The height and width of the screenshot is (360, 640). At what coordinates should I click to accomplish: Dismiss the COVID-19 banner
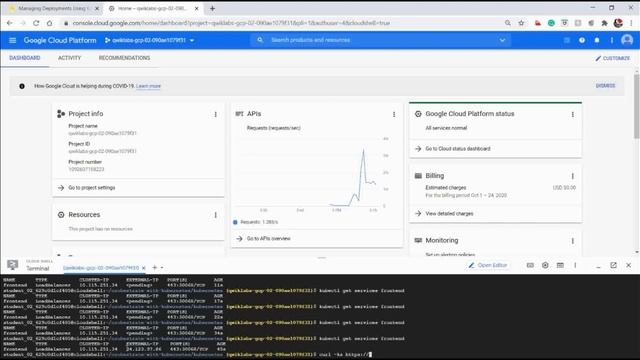[x=605, y=86]
